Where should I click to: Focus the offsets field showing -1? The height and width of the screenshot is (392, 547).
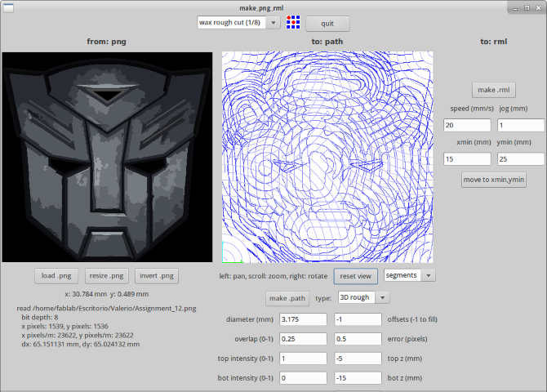[x=358, y=319]
